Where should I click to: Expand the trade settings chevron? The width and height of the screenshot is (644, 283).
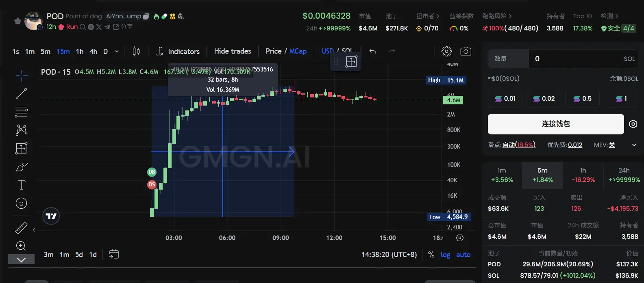coord(634,145)
